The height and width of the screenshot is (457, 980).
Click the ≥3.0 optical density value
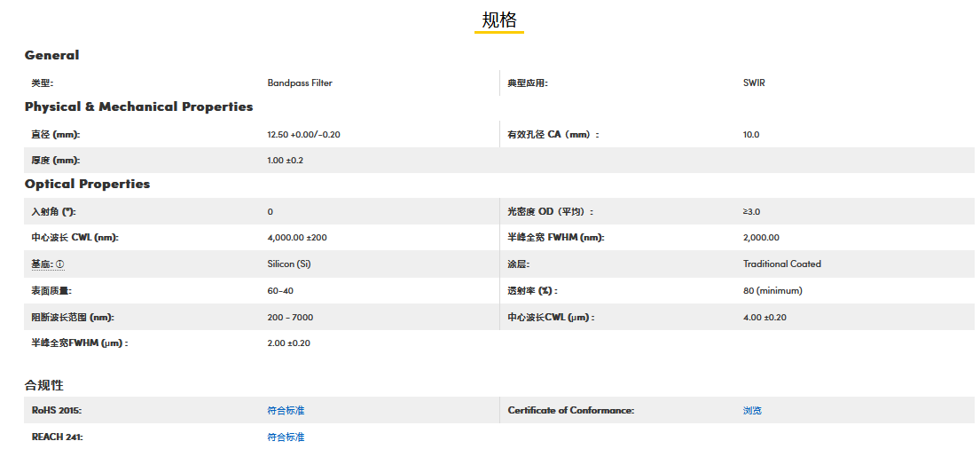tap(751, 211)
